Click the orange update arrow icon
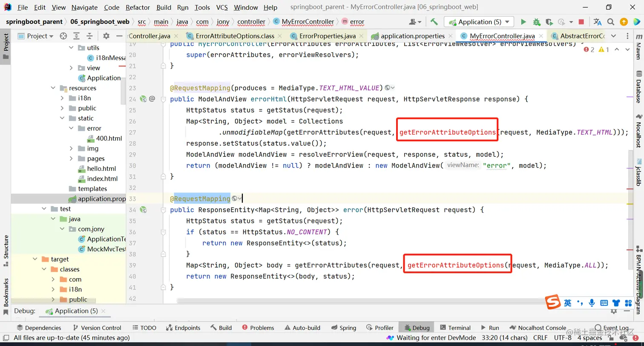Image resolution: width=644 pixels, height=346 pixels. click(x=624, y=22)
